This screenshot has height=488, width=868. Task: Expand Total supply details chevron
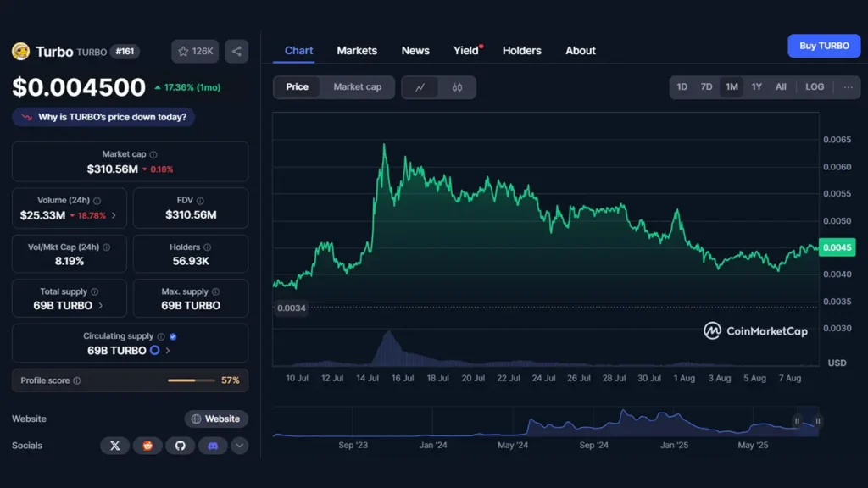[100, 305]
